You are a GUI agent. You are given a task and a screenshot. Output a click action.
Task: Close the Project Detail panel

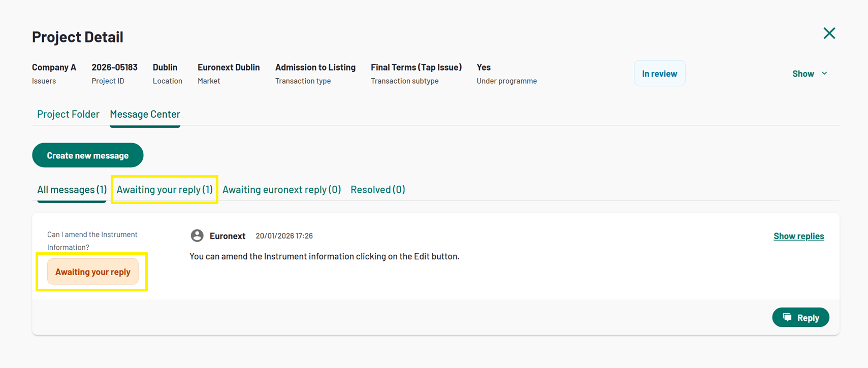[829, 34]
